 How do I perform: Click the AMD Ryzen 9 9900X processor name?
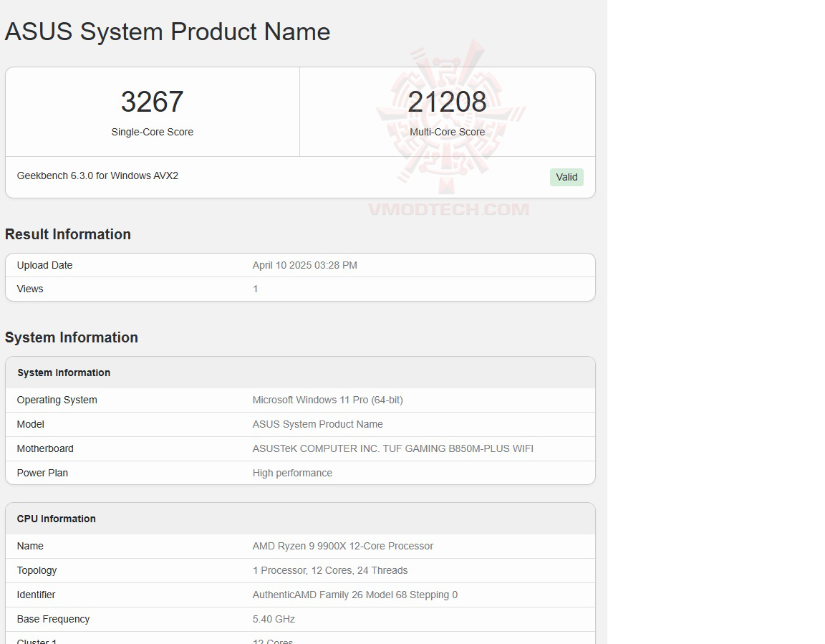[344, 546]
